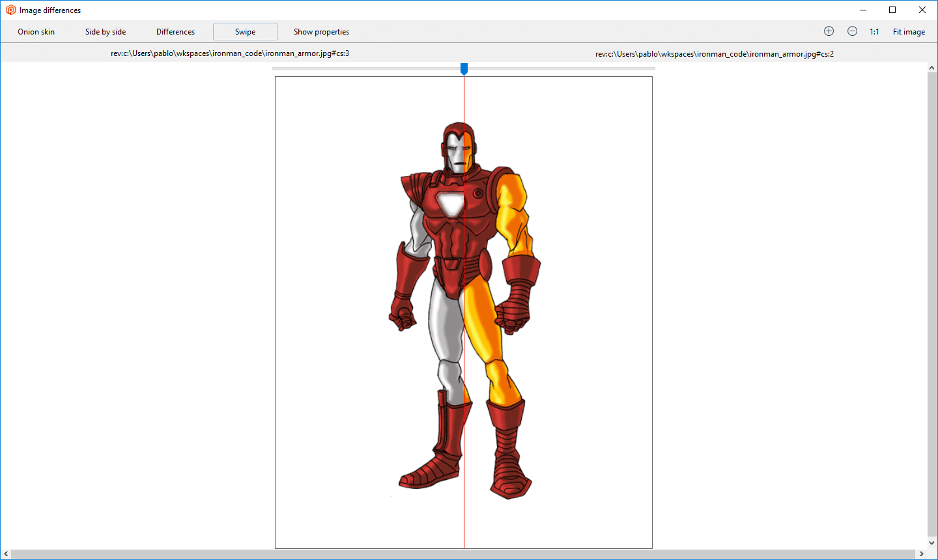This screenshot has height=560, width=938.
Task: Click the vertical scrollbar up arrow
Action: [932, 68]
